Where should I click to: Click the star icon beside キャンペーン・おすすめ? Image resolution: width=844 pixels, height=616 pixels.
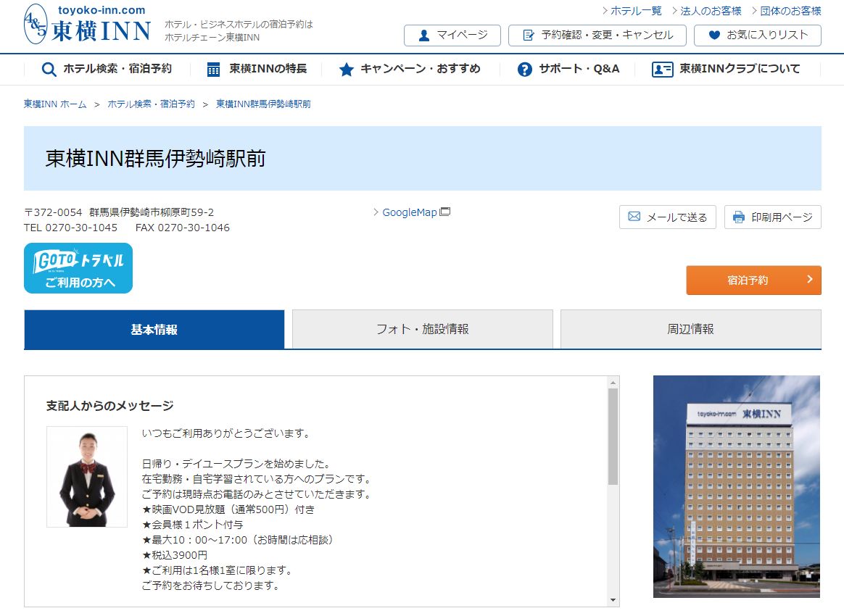tap(347, 70)
